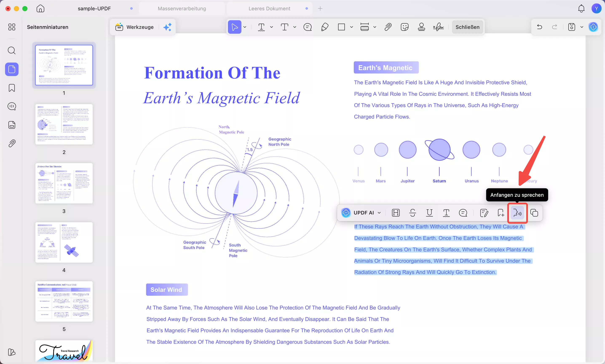Click the Schließen button
The height and width of the screenshot is (364, 605).
tap(467, 27)
